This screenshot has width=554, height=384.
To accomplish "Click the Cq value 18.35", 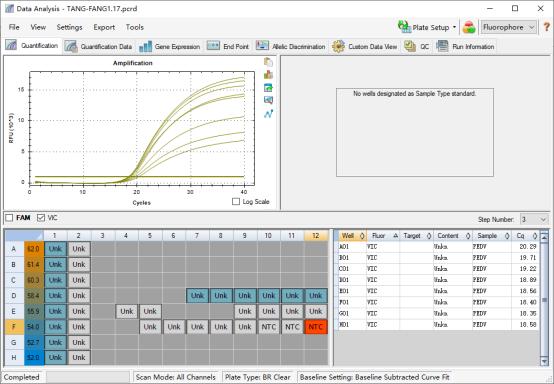I will (x=528, y=313).
